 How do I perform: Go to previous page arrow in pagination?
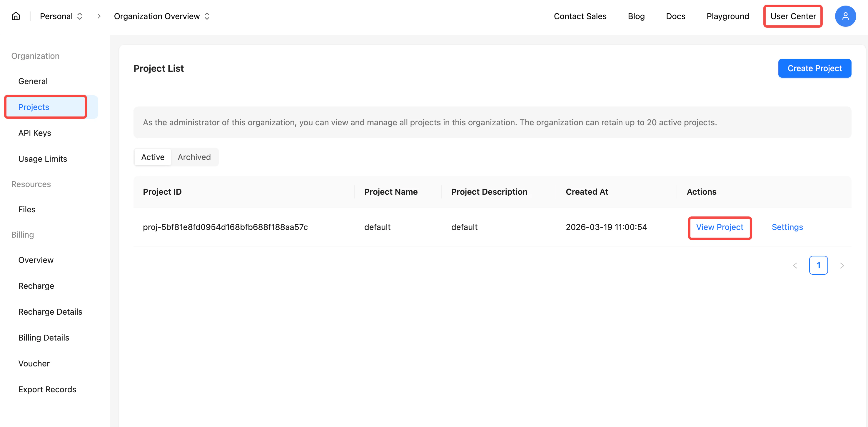point(795,266)
